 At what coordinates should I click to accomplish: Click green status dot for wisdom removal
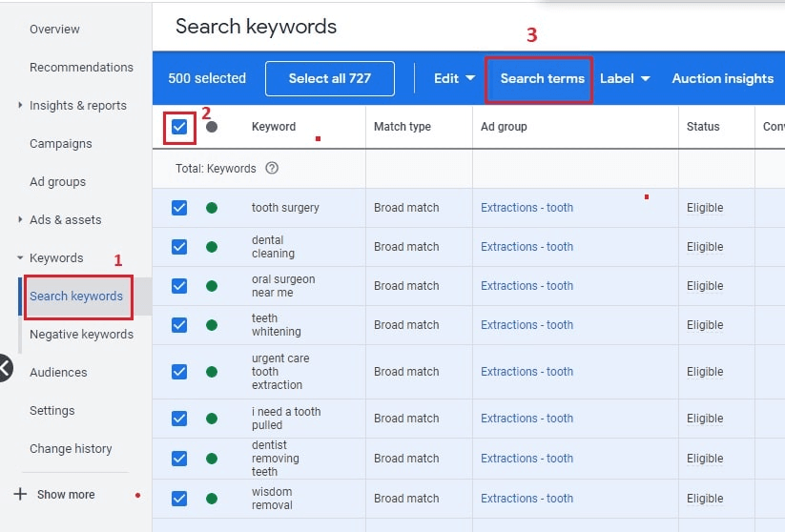click(x=212, y=499)
